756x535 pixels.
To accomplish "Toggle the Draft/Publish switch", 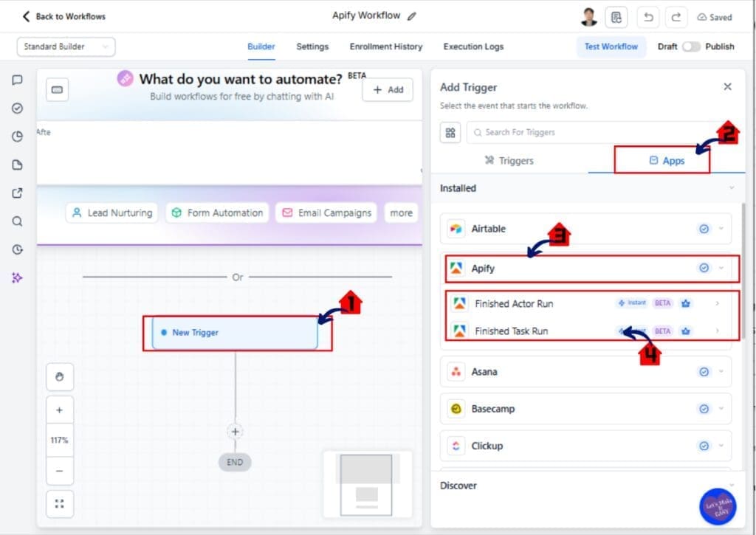I will tap(691, 46).
